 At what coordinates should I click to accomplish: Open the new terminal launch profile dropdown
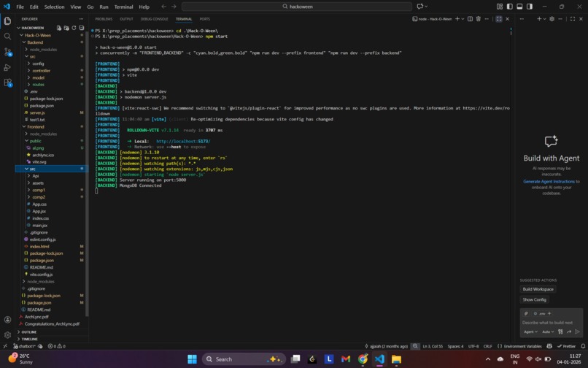pyautogui.click(x=463, y=19)
